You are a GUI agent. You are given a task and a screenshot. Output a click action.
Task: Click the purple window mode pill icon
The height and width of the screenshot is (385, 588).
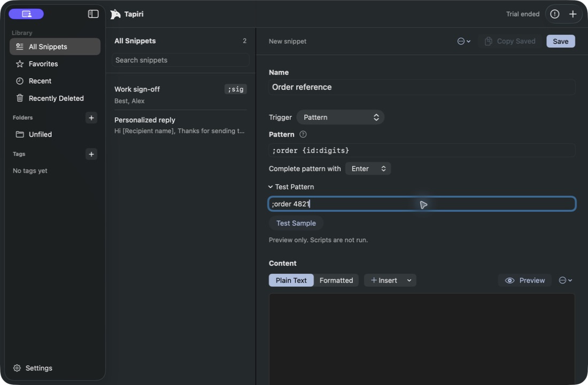pos(26,14)
